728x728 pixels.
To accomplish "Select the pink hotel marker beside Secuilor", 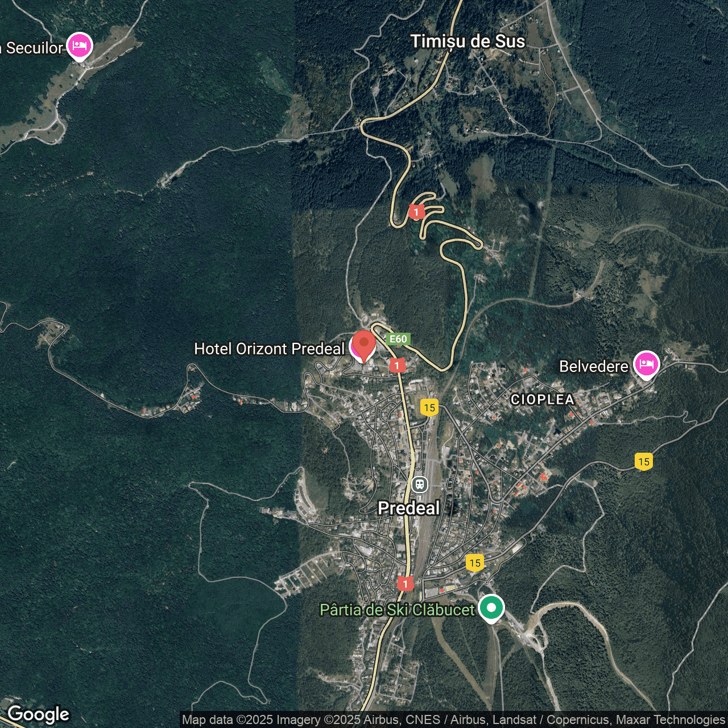I will [x=80, y=45].
